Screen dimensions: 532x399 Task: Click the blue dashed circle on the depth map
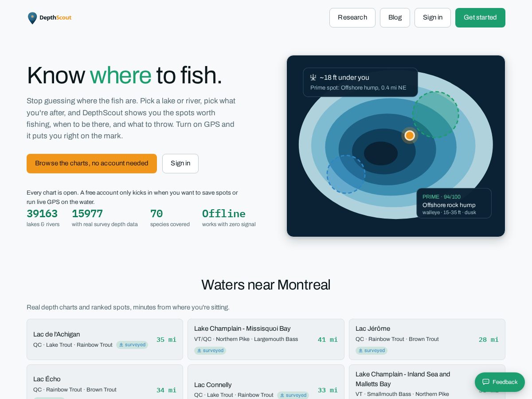pos(346,174)
